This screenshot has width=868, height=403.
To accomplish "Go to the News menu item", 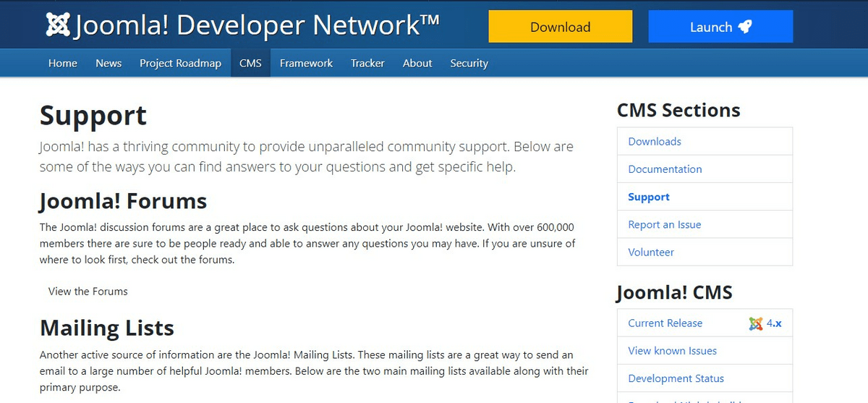I will (109, 63).
